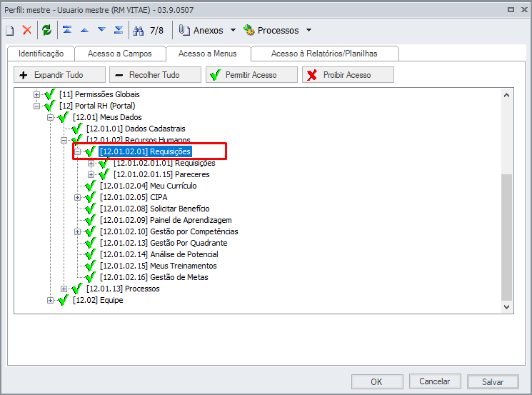Expand [12.01.02.01.15] Pareceres node
This screenshot has width=532, height=395.
click(x=91, y=174)
